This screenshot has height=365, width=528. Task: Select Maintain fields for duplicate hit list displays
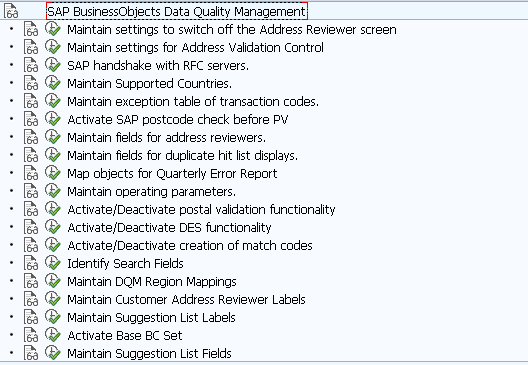point(183,155)
